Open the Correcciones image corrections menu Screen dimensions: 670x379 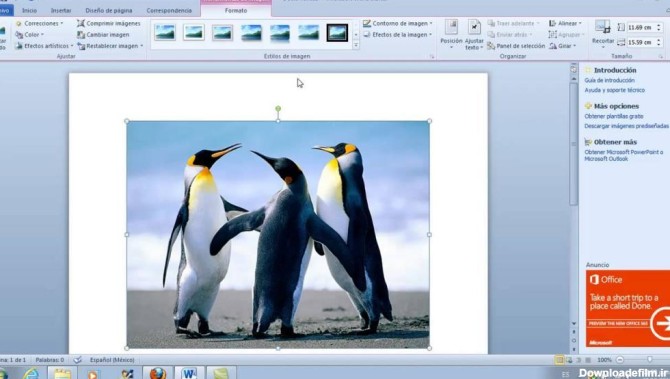coord(39,23)
